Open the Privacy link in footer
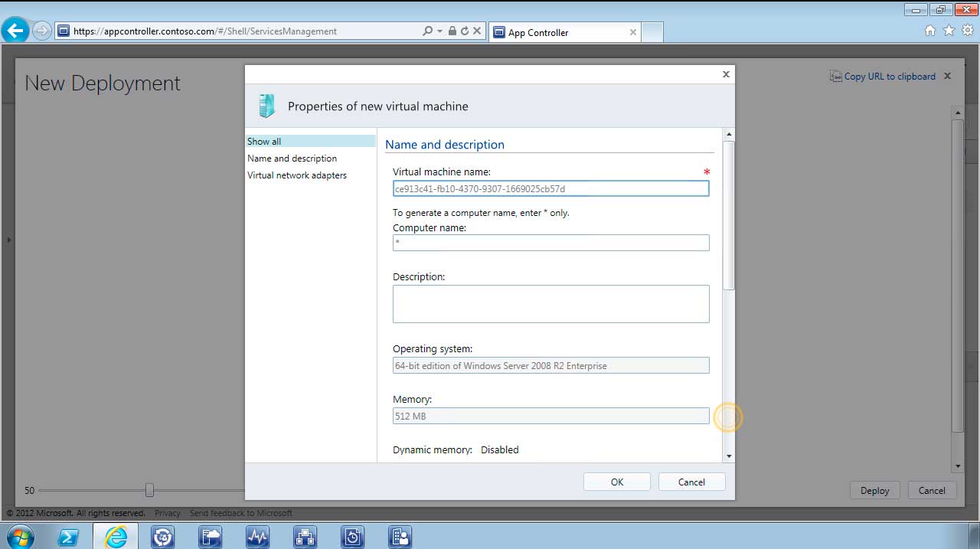980x549 pixels. [168, 513]
